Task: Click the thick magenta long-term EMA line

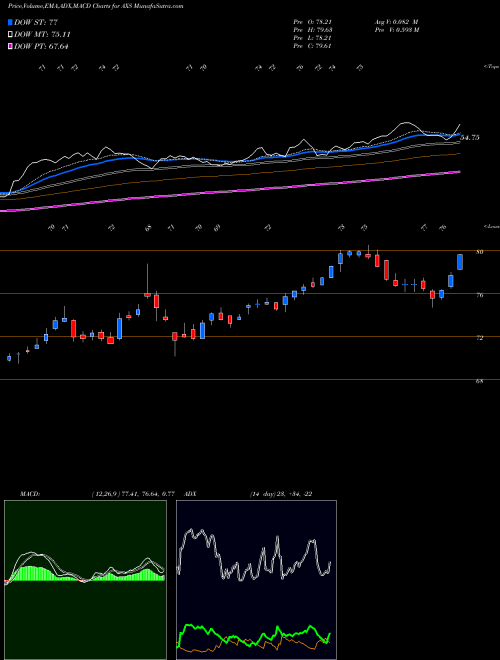Action: 231,192
